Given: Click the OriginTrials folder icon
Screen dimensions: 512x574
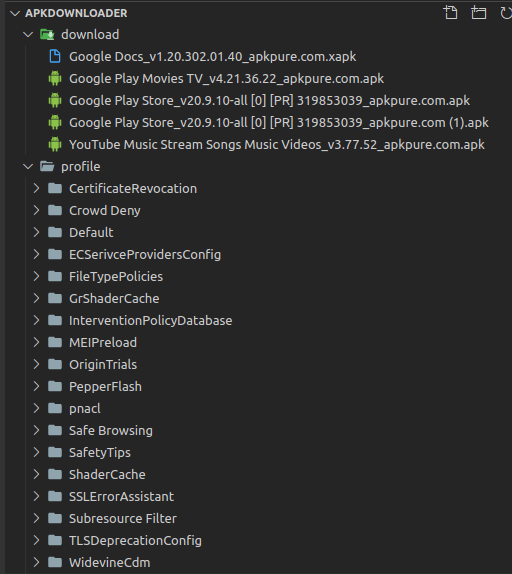Looking at the screenshot, I should pyautogui.click(x=55, y=364).
